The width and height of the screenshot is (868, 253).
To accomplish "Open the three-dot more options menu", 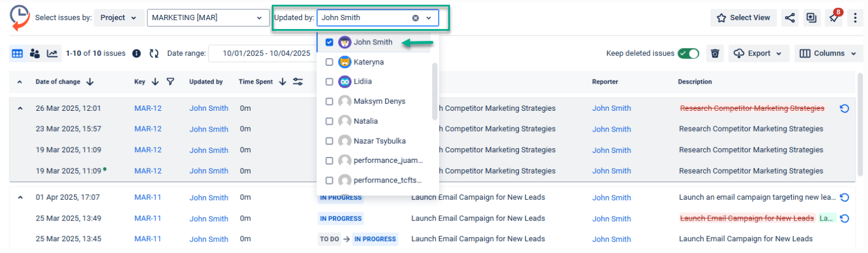I will coord(854,18).
